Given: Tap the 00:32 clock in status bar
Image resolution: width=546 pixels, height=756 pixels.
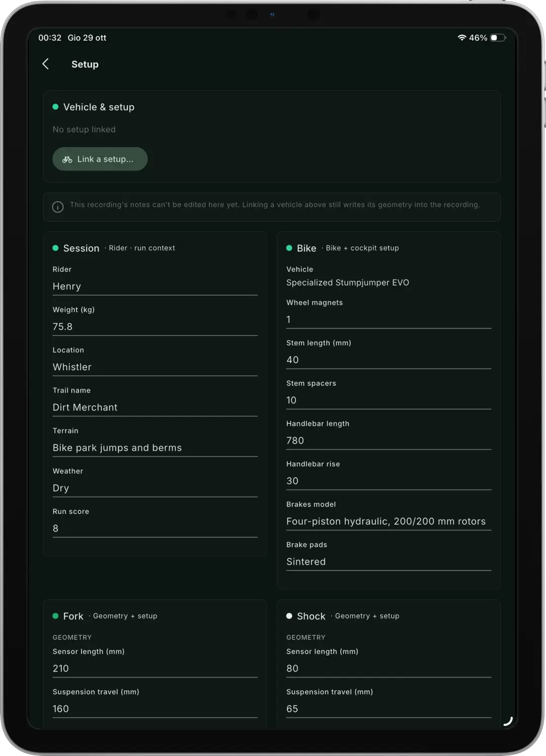Looking at the screenshot, I should click(x=50, y=38).
